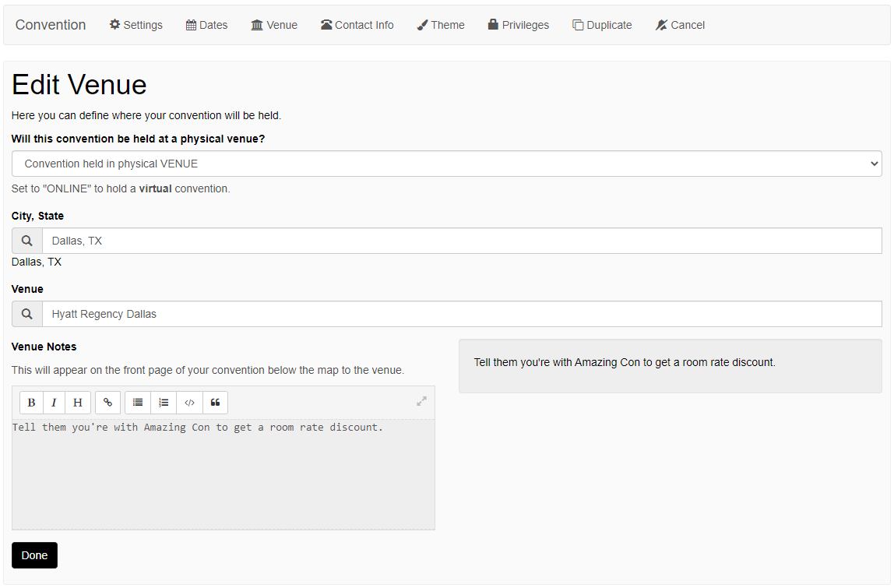
Task: Select Venue in the top navigation
Action: (x=274, y=25)
